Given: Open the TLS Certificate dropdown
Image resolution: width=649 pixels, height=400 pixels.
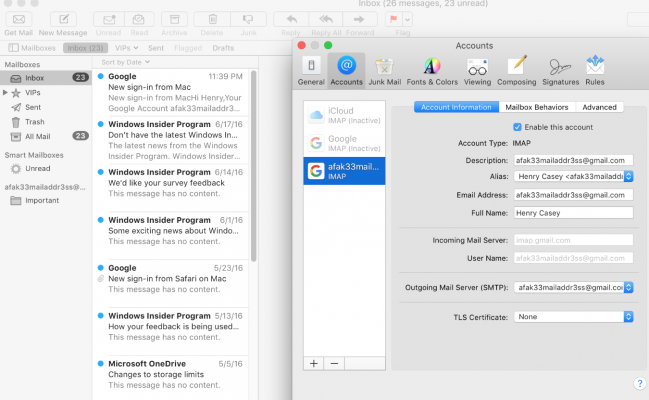Looking at the screenshot, I should pyautogui.click(x=574, y=317).
